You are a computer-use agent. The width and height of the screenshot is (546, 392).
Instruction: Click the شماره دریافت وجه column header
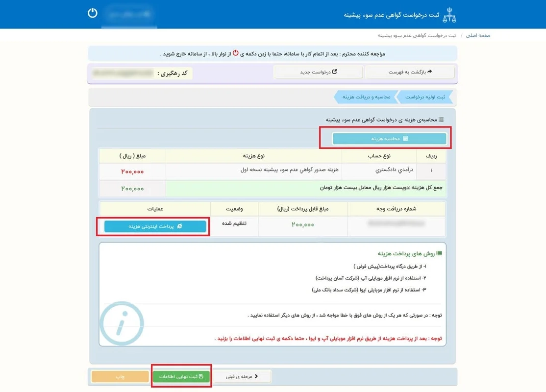397,209
